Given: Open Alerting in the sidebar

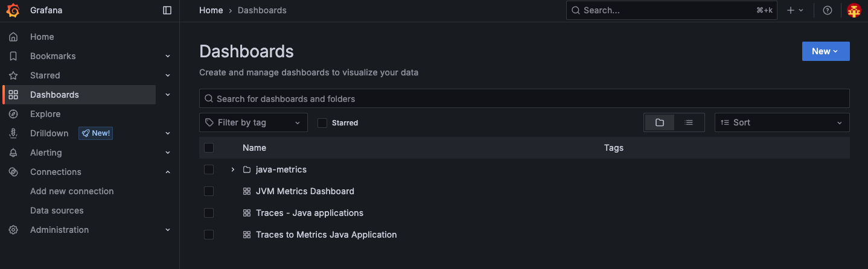Looking at the screenshot, I should [x=46, y=153].
